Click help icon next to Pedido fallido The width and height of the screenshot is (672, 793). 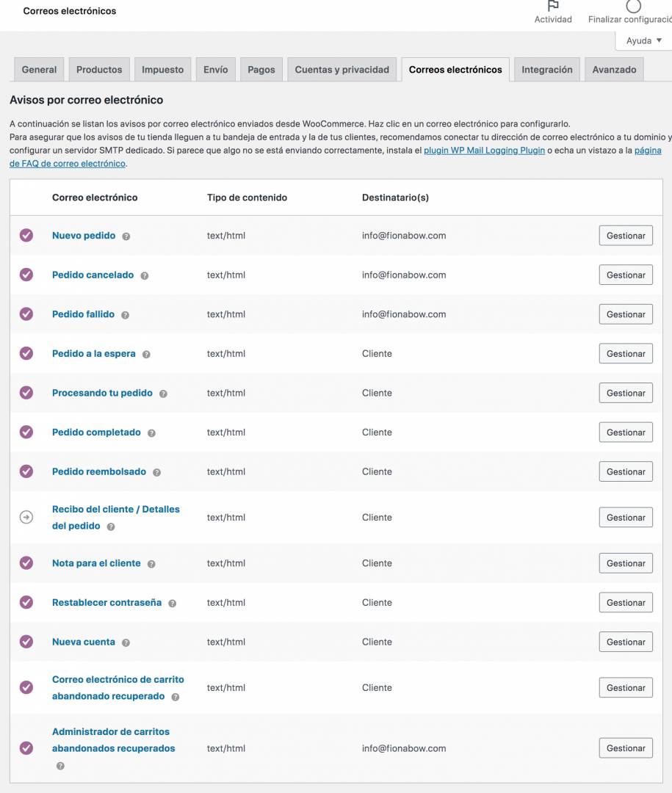click(x=125, y=315)
